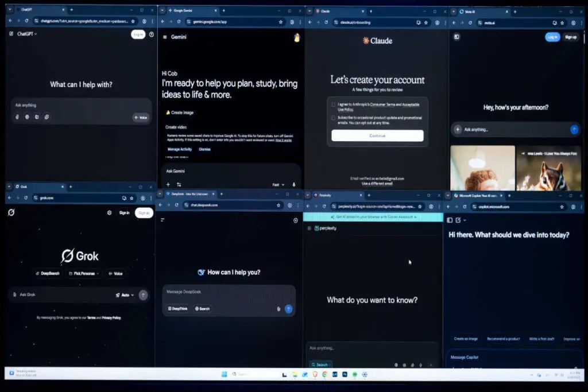Open the help question mark icon in ChatGPT
The width and height of the screenshot is (588, 392).
coord(152,34)
